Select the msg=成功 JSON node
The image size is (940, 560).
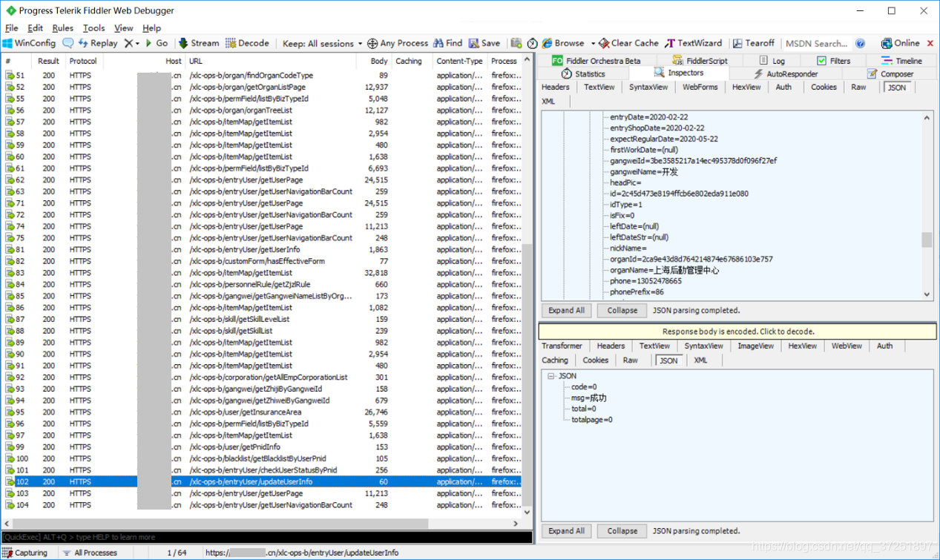589,398
